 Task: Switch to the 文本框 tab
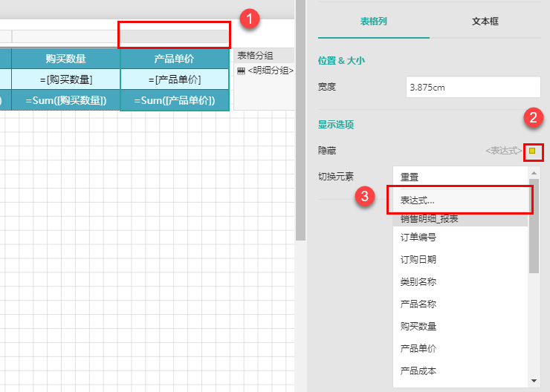(x=485, y=22)
